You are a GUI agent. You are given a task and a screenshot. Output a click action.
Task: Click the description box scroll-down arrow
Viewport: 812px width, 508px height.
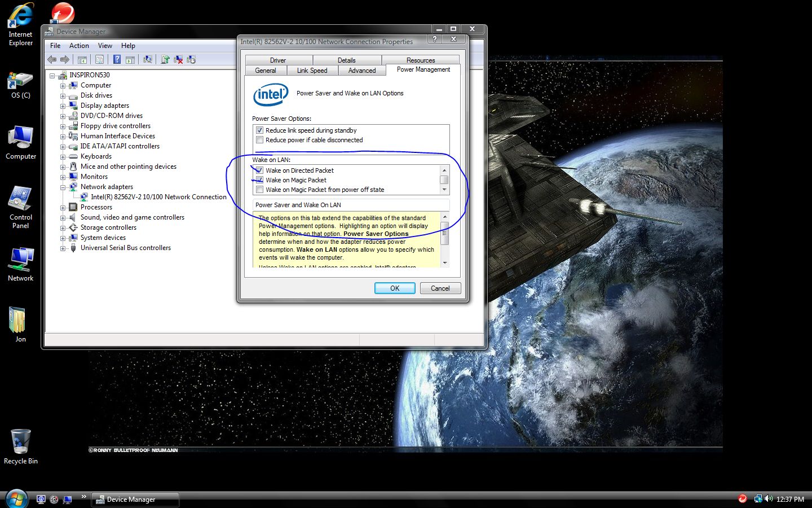point(445,262)
